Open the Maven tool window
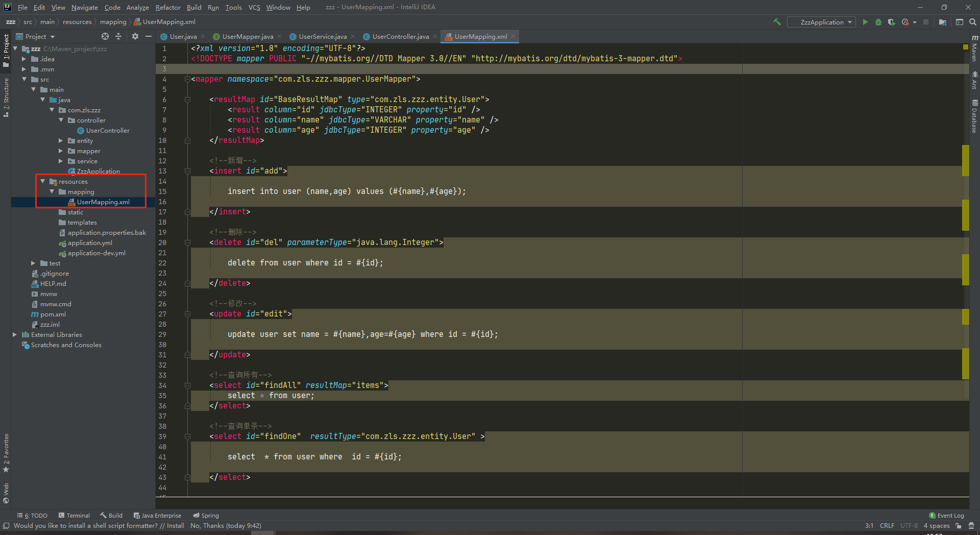The width and height of the screenshot is (980, 535). coord(974,48)
